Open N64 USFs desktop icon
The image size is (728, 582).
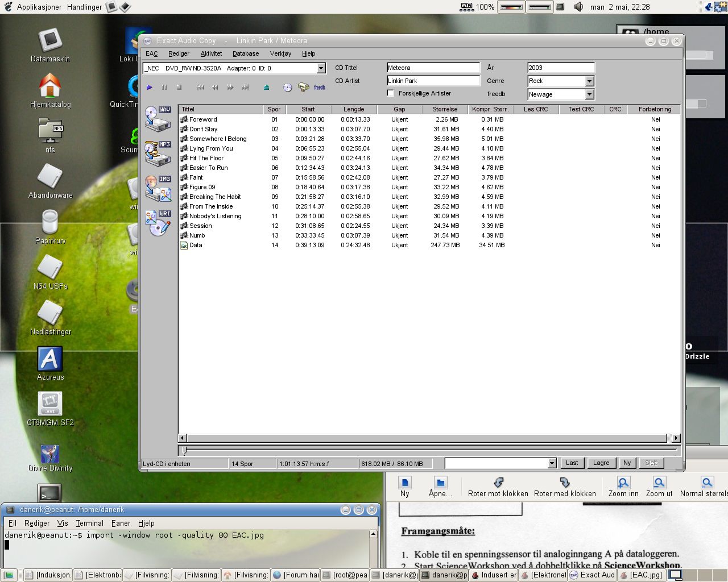tap(50, 273)
